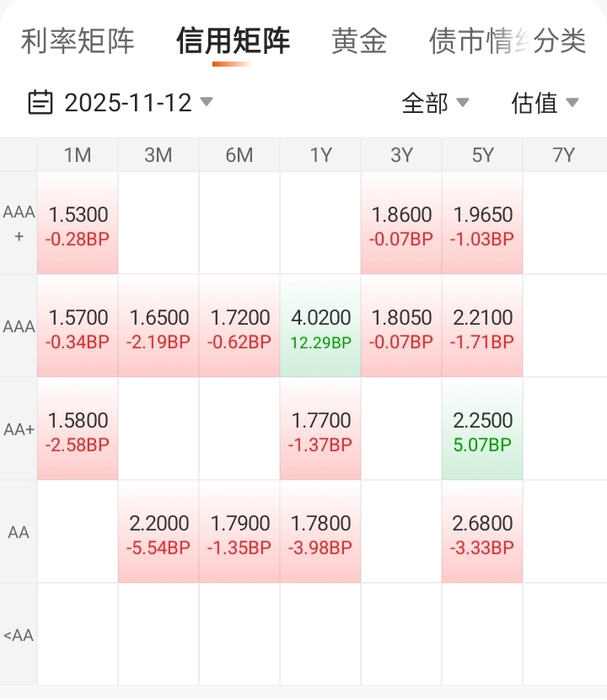The height and width of the screenshot is (700, 607).
Task: Select the 1Y column header
Action: [320, 155]
